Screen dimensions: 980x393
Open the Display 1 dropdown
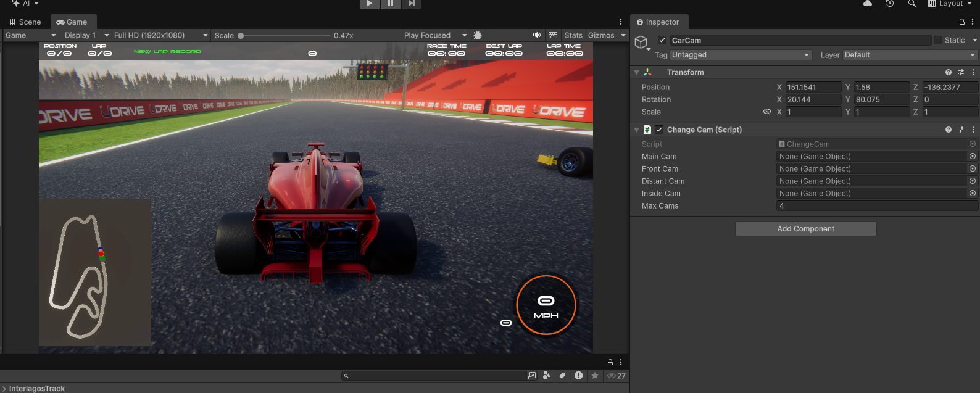tap(86, 36)
